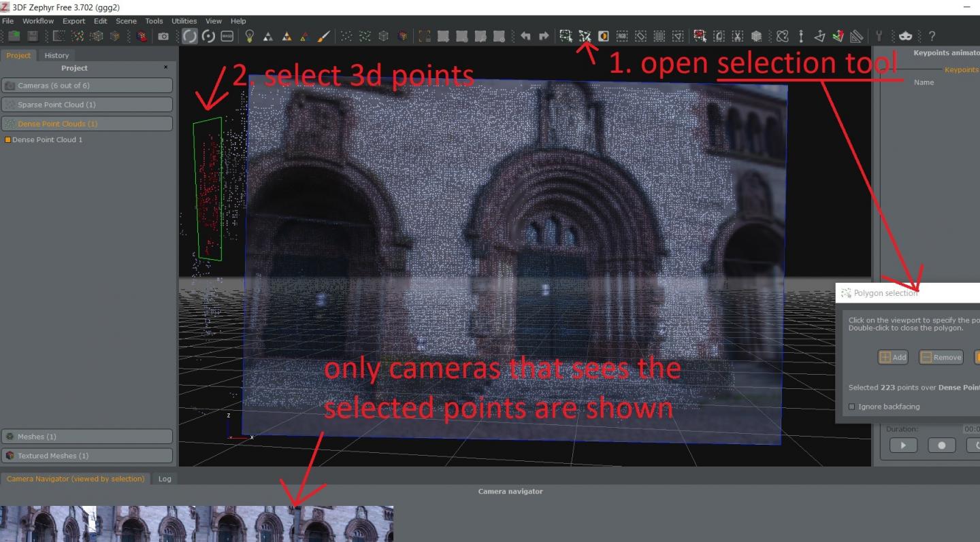Click the ruler triangle measure icon
The height and width of the screenshot is (542, 980).
click(857, 36)
